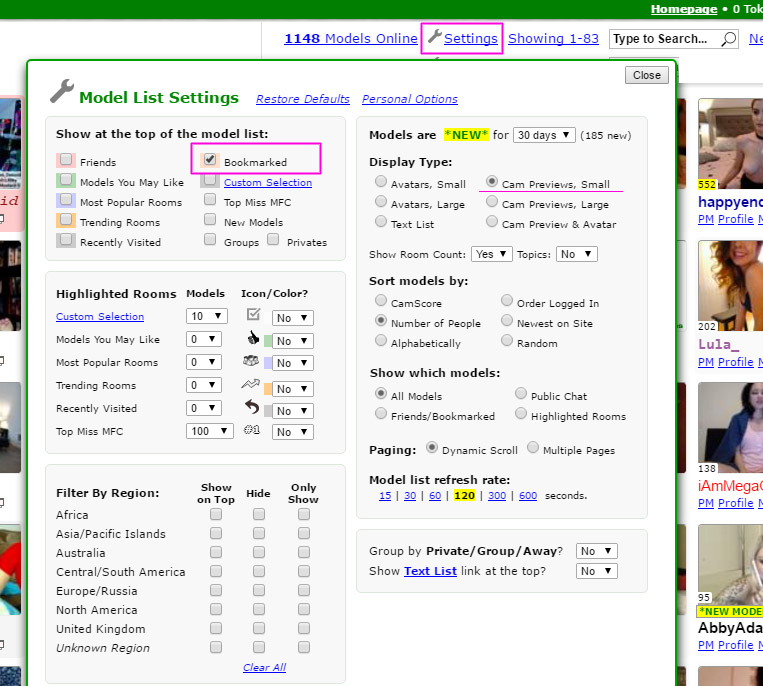Viewport: 763px width, 686px height.
Task: Click the Top Miss MFC rank icon
Action: [x=252, y=431]
